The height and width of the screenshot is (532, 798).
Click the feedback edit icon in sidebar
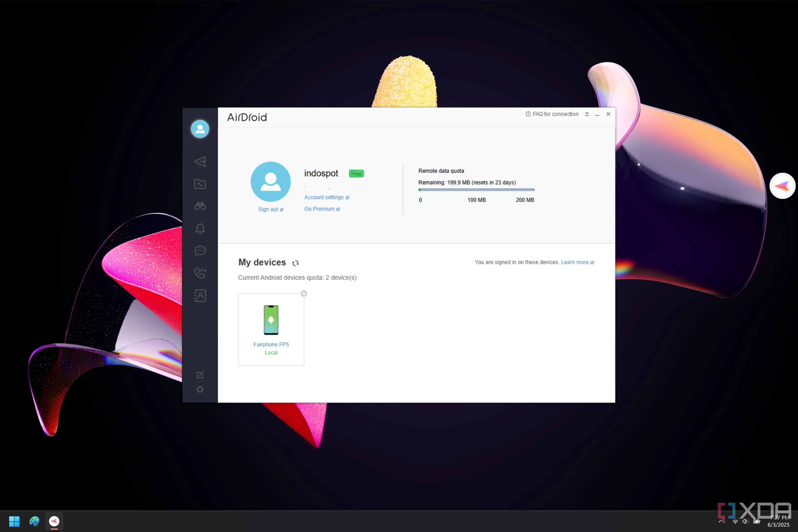tap(200, 374)
